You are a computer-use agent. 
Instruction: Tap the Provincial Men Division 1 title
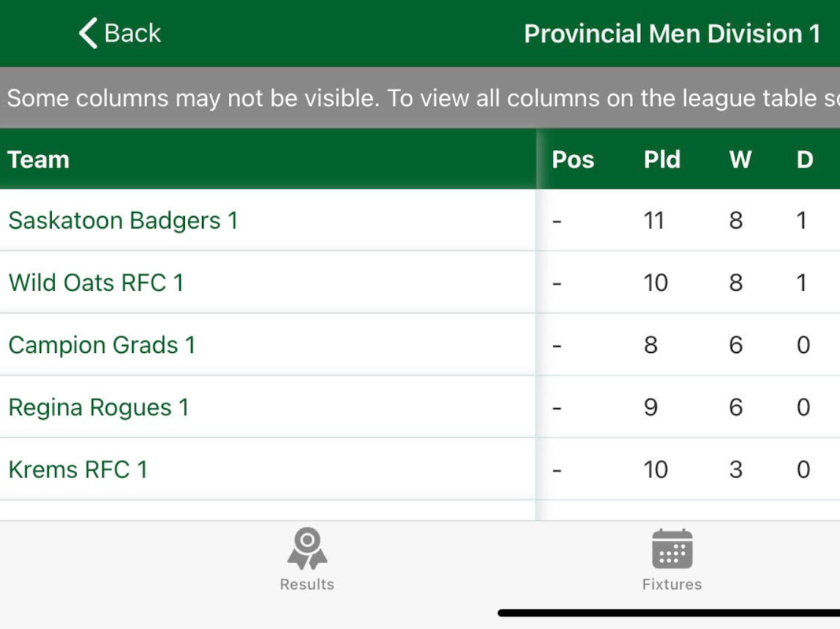(672, 34)
